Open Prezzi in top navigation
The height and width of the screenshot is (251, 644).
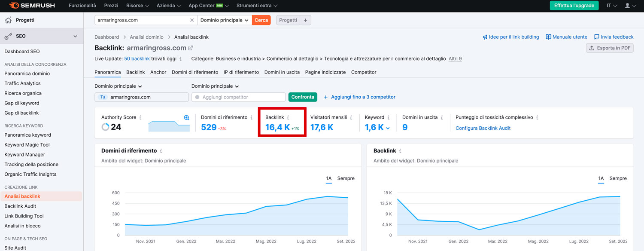click(111, 6)
